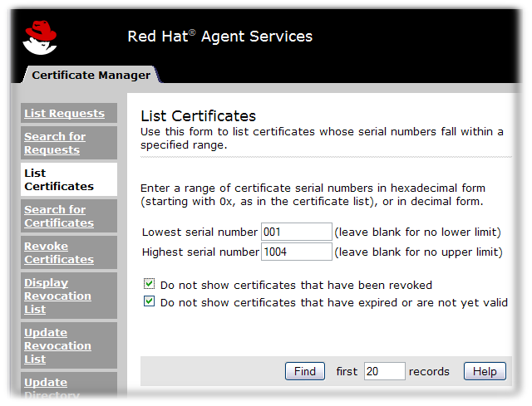
Task: Click the List Certificates page heading
Action: pyautogui.click(x=198, y=116)
